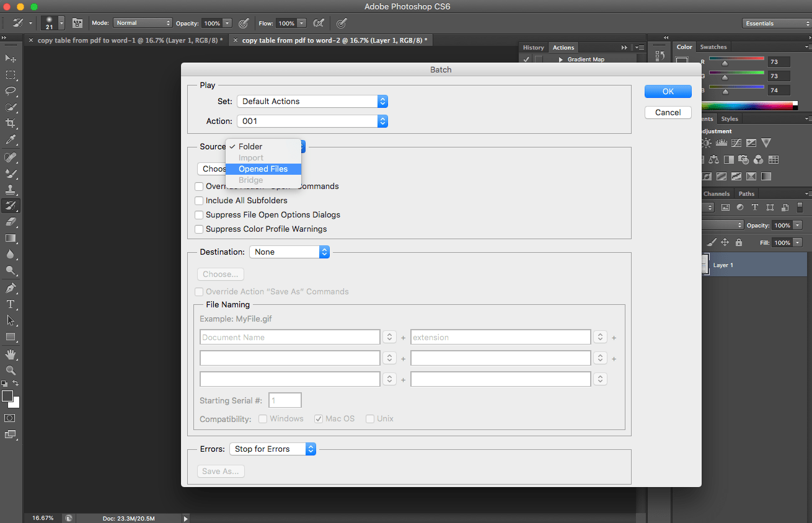
Task: Select the Lasso tool
Action: point(11,91)
